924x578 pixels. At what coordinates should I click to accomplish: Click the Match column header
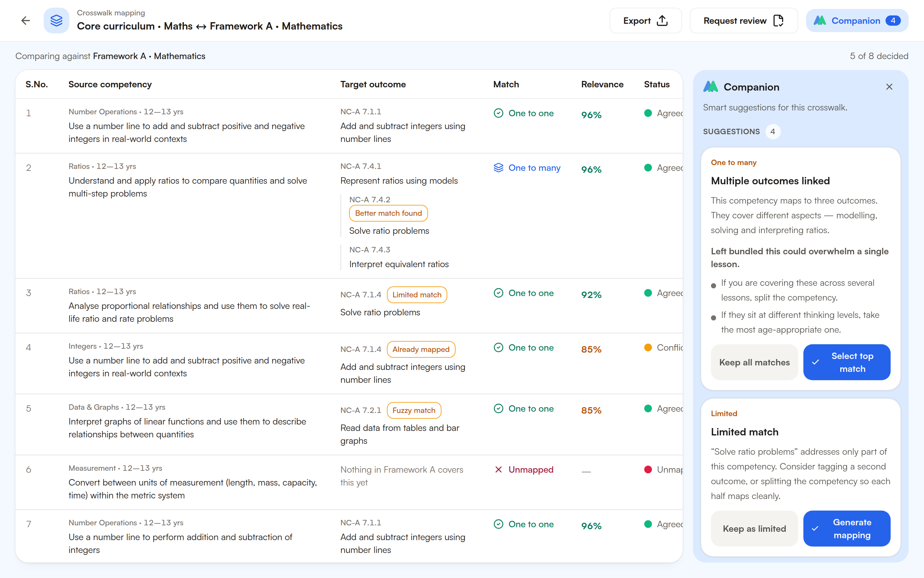pos(506,84)
